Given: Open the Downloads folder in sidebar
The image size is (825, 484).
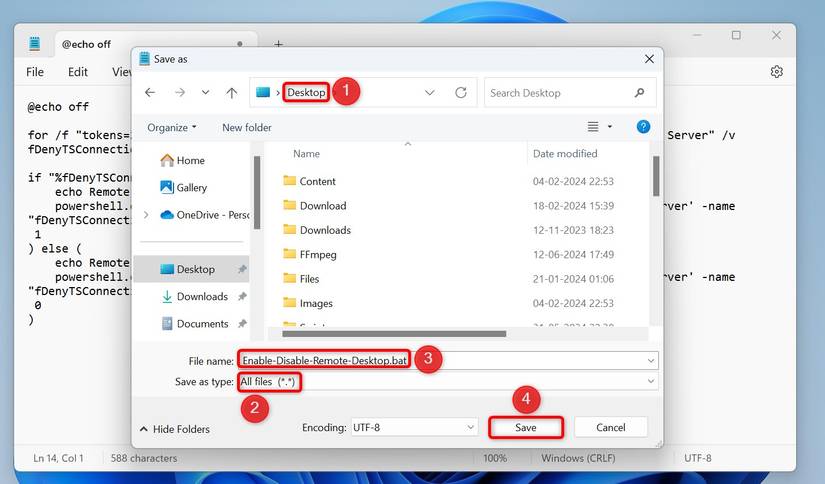Looking at the screenshot, I should point(202,296).
